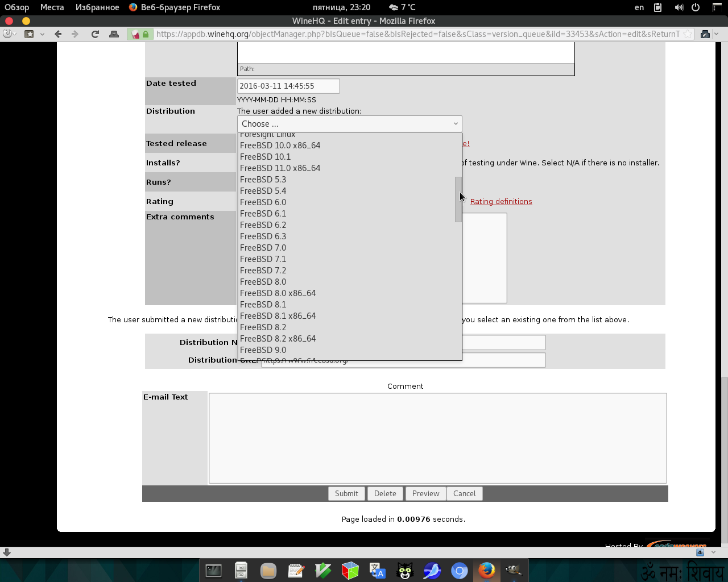The width and height of the screenshot is (728, 582).
Task: Select FreeBSD 7.2 entry
Action: pyautogui.click(x=346, y=271)
